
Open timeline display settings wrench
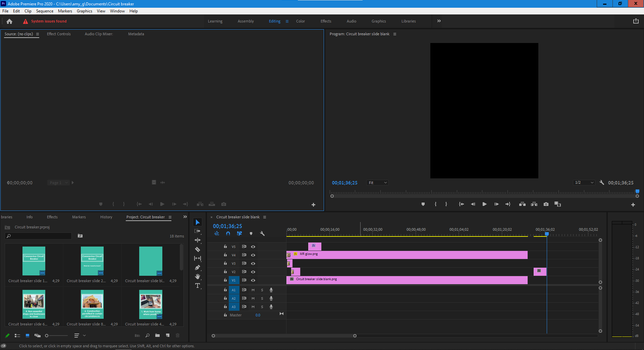262,233
